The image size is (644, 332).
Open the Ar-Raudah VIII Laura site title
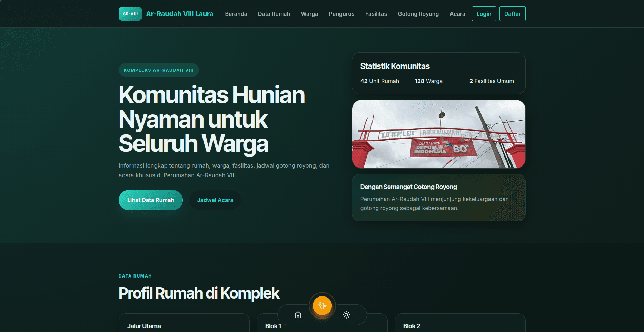coord(180,14)
